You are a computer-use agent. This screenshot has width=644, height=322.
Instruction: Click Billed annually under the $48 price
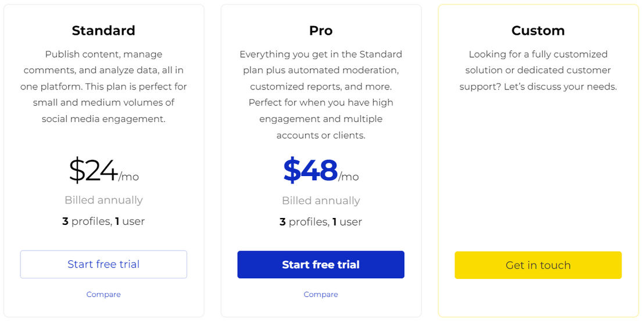click(x=321, y=201)
